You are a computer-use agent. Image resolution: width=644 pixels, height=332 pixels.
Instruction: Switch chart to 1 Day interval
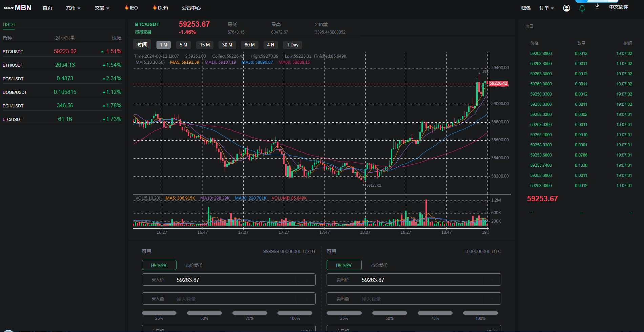[x=292, y=45]
